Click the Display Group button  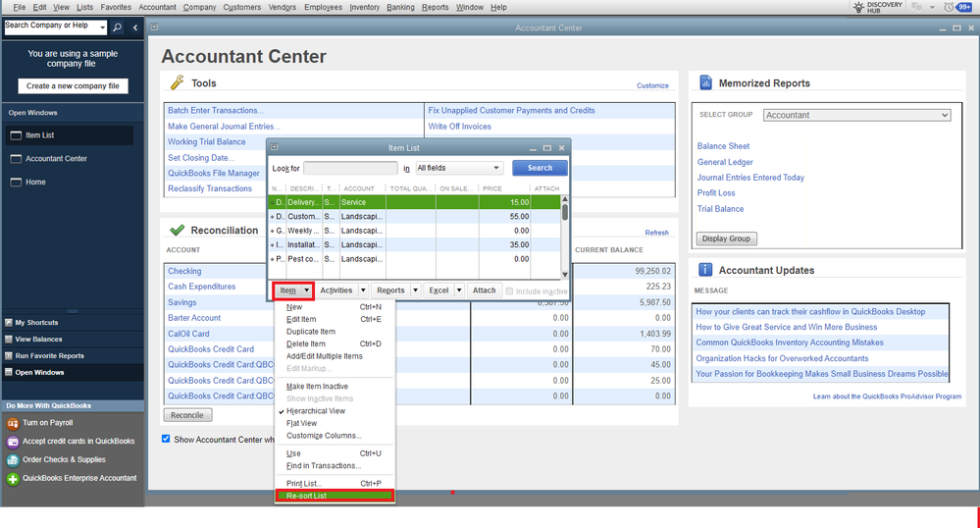point(726,238)
